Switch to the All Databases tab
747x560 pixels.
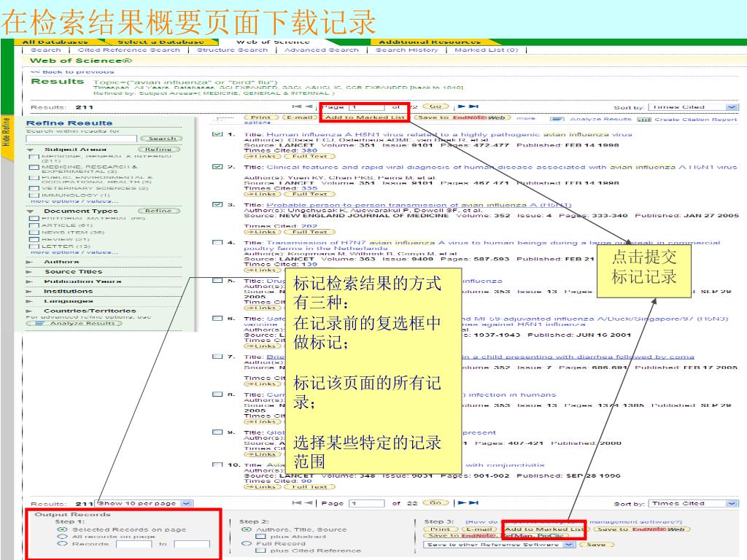pos(55,42)
